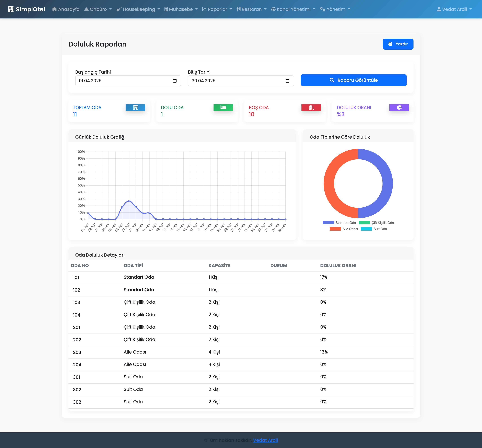The height and width of the screenshot is (448, 482).
Task: Click the door icon on Boş Oda card
Action: [311, 107]
